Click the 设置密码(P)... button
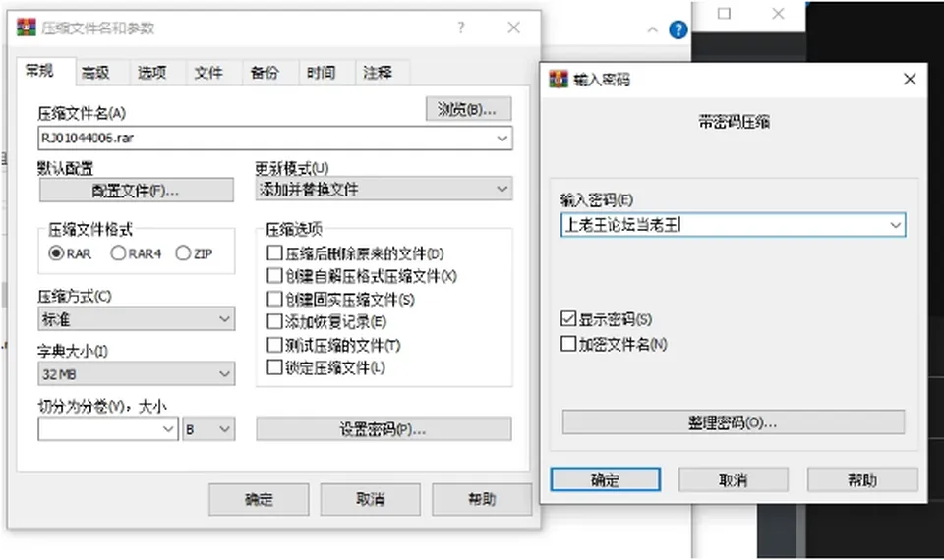The height and width of the screenshot is (560, 944). (383, 429)
